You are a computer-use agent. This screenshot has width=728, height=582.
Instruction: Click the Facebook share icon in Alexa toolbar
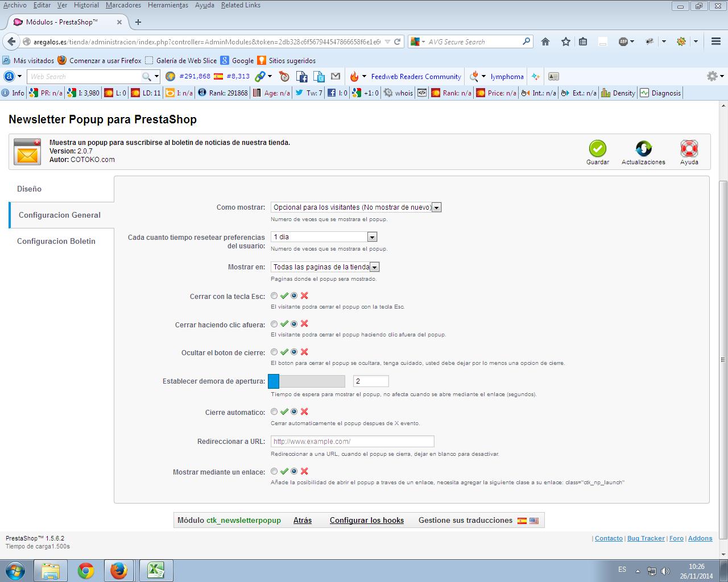302,76
